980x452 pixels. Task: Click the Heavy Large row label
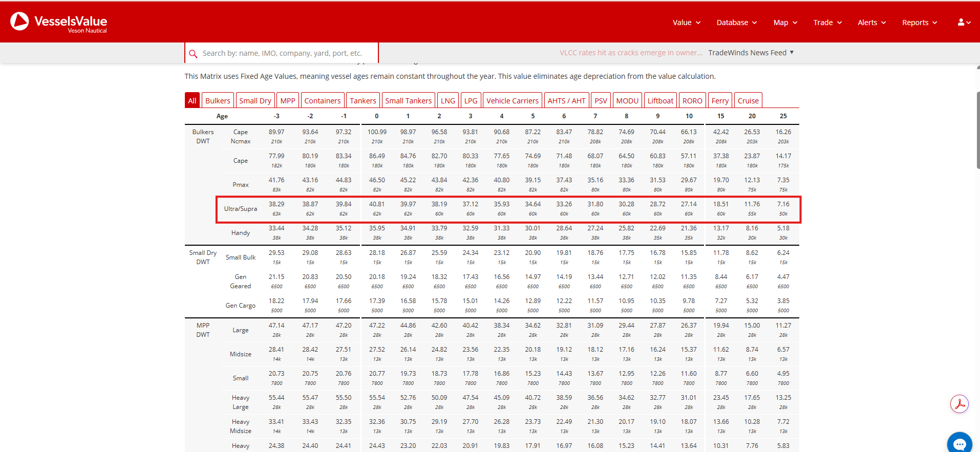(241, 402)
